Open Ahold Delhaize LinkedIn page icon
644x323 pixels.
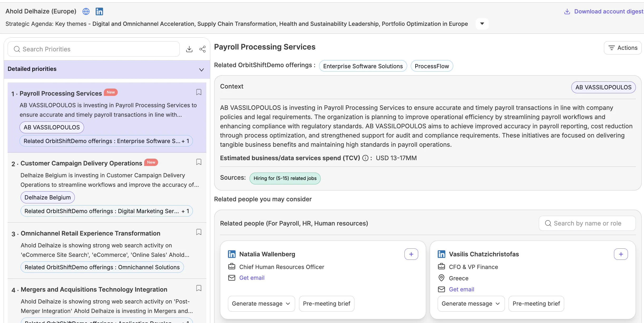pos(99,11)
